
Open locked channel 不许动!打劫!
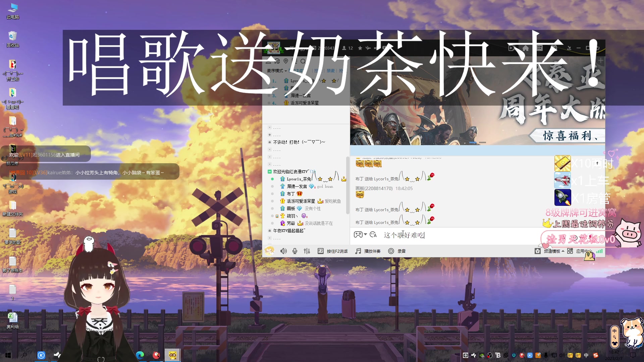pos(299,142)
